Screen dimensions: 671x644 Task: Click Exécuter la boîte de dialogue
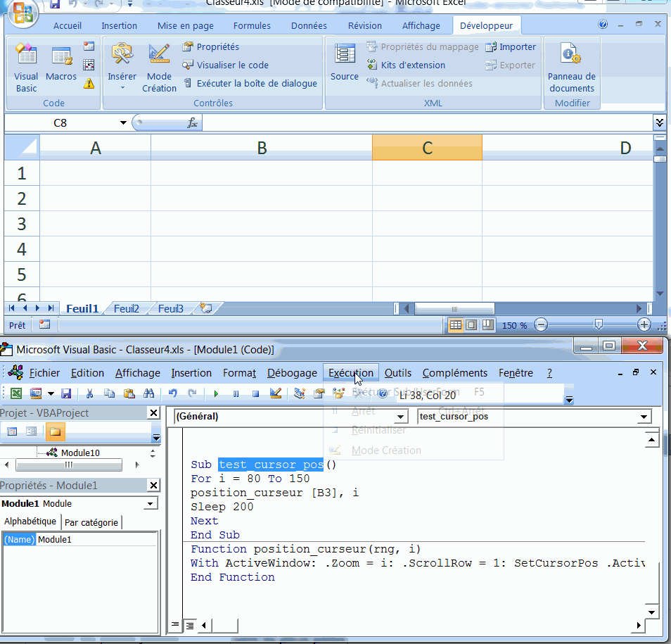[250, 84]
